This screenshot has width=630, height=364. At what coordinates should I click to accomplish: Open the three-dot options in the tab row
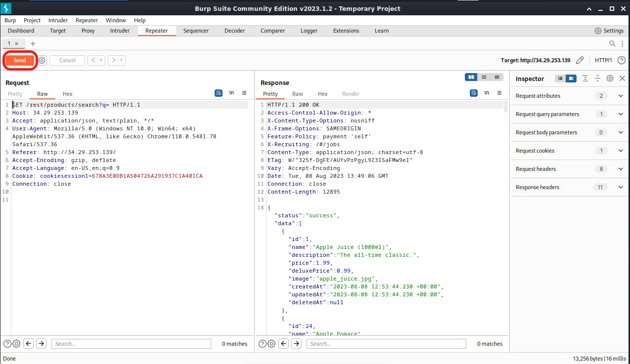tap(622, 43)
